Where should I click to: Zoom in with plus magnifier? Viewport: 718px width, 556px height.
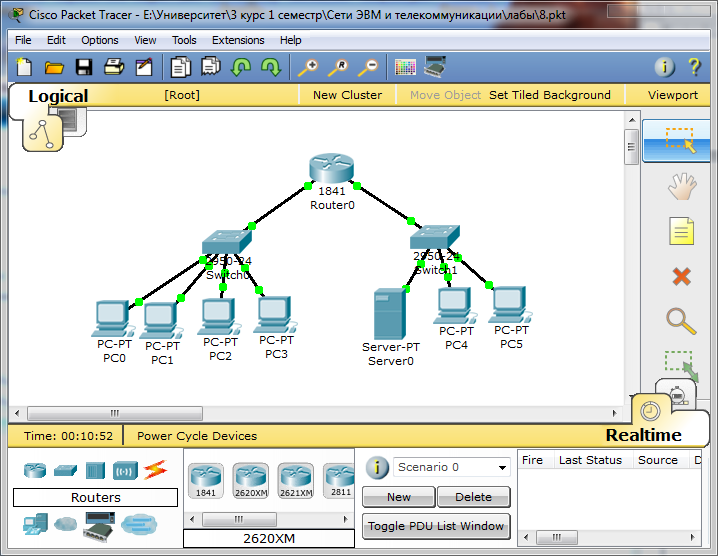click(308, 67)
